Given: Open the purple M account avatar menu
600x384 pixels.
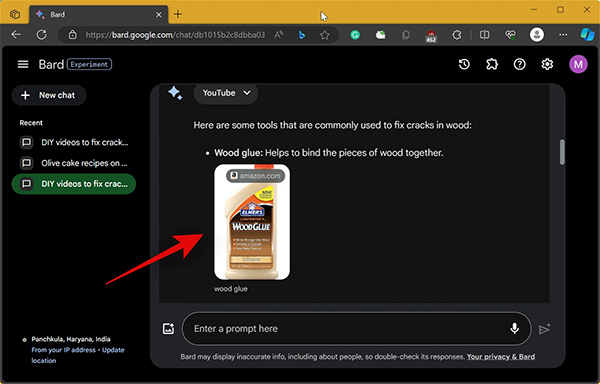Looking at the screenshot, I should point(578,64).
